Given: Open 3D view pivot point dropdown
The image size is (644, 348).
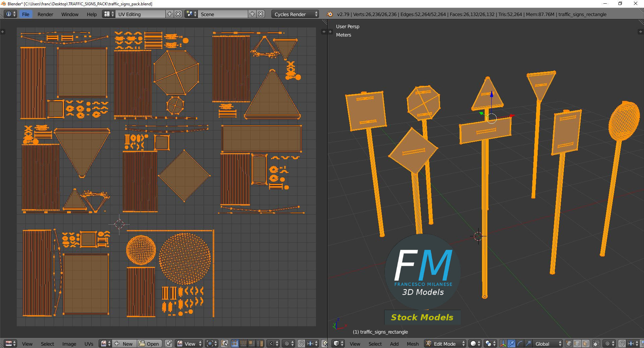Looking at the screenshot, I should click(490, 344).
